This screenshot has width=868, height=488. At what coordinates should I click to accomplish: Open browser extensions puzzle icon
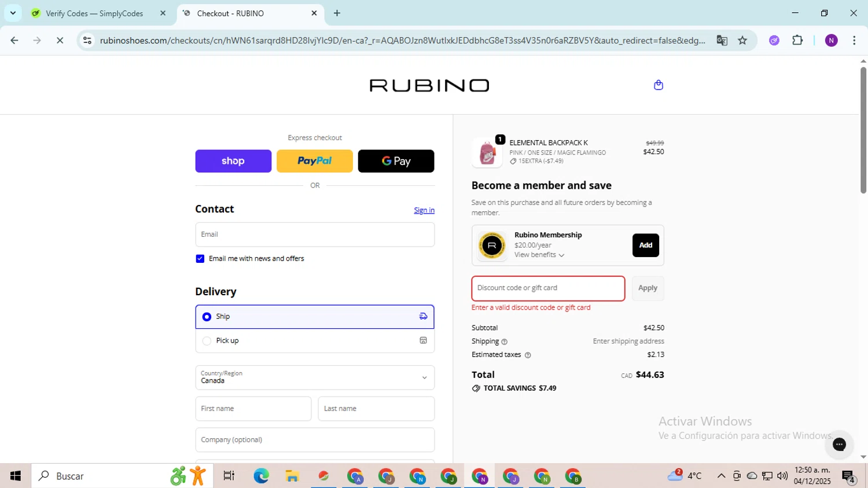797,41
